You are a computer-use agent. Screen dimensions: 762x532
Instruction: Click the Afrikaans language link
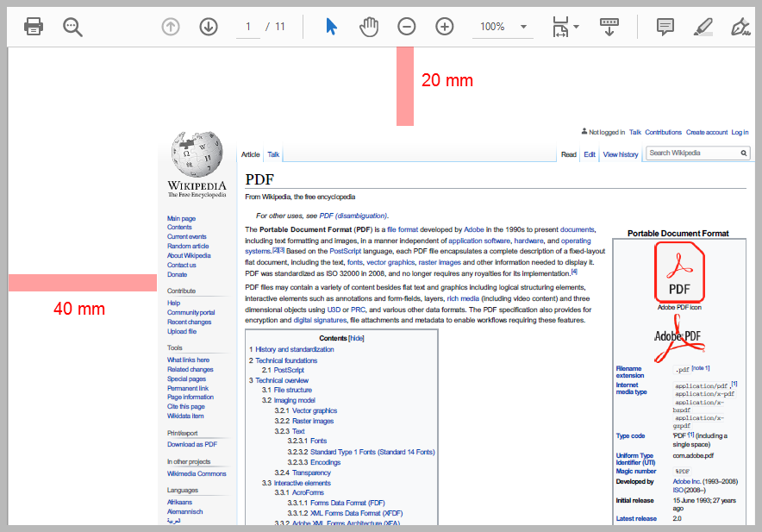180,503
